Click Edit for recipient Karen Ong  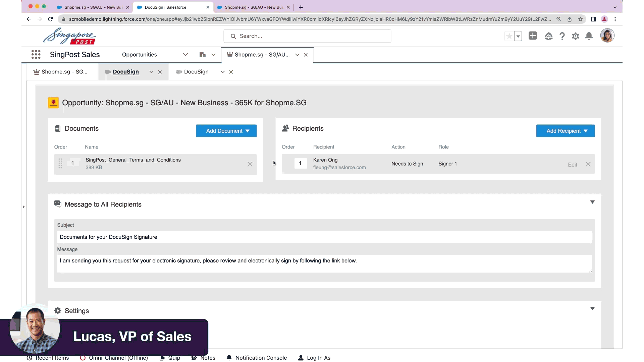573,165
